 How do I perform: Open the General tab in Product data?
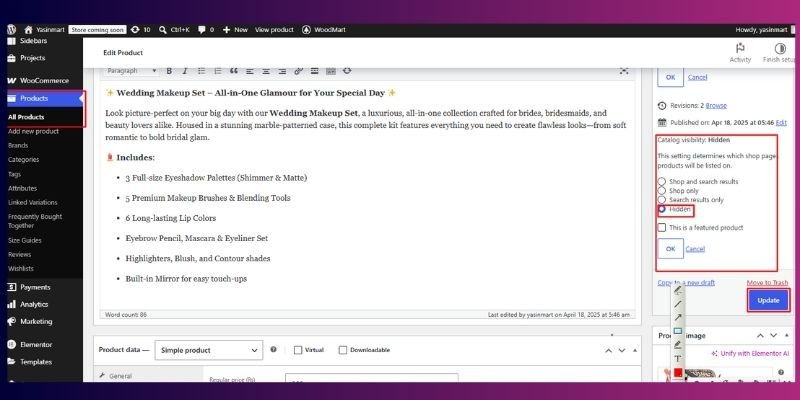[x=120, y=376]
